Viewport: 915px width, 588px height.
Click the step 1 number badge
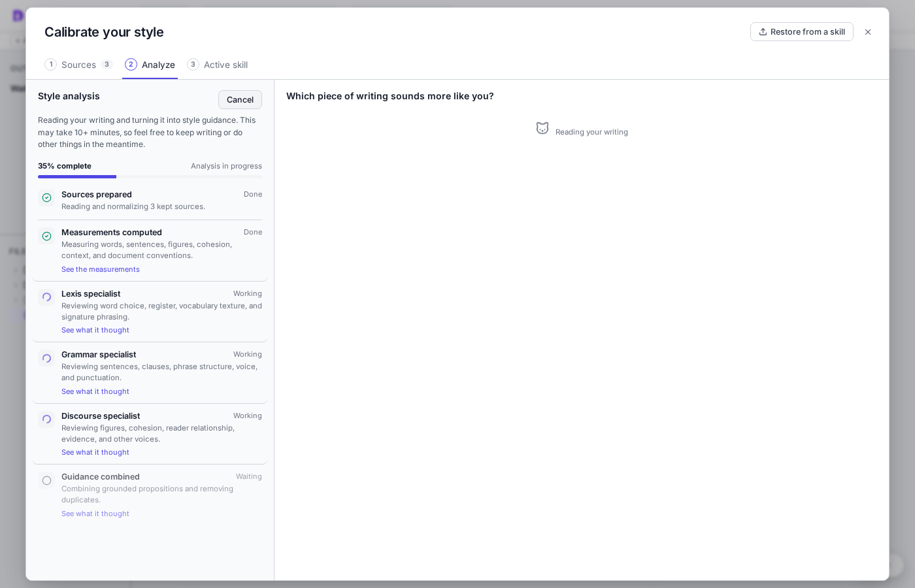coord(51,64)
